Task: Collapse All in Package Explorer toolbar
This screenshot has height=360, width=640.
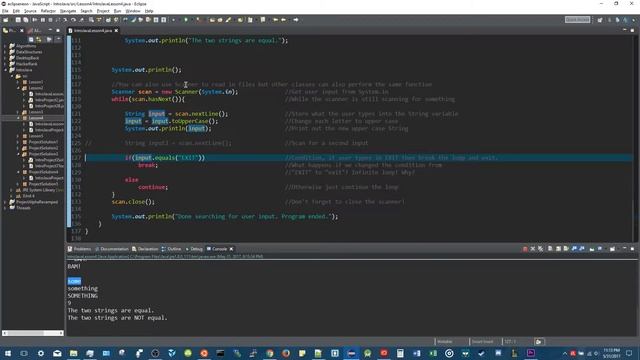Action: [x=31, y=39]
